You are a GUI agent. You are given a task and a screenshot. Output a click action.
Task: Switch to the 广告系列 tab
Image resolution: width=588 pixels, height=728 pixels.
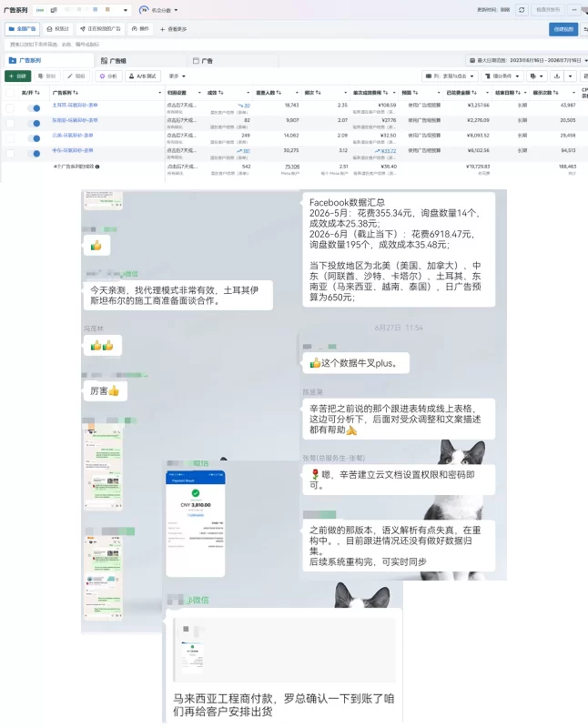point(49,60)
